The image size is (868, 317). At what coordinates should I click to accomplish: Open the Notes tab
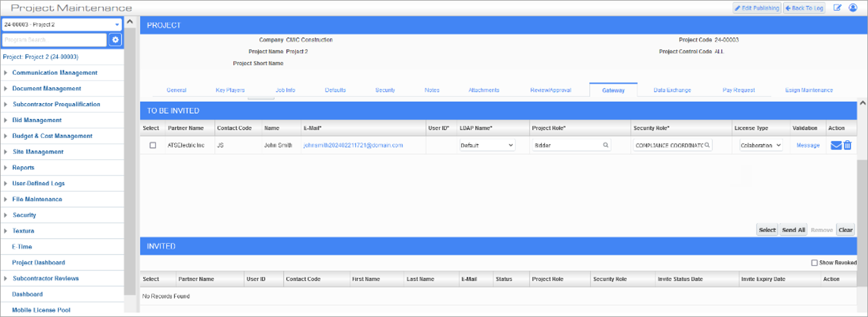pyautogui.click(x=432, y=90)
